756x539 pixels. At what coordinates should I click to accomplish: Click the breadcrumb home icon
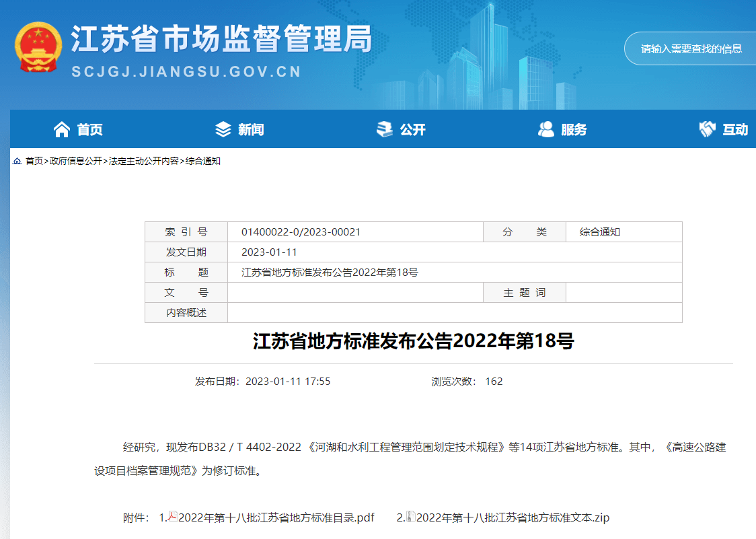17,161
